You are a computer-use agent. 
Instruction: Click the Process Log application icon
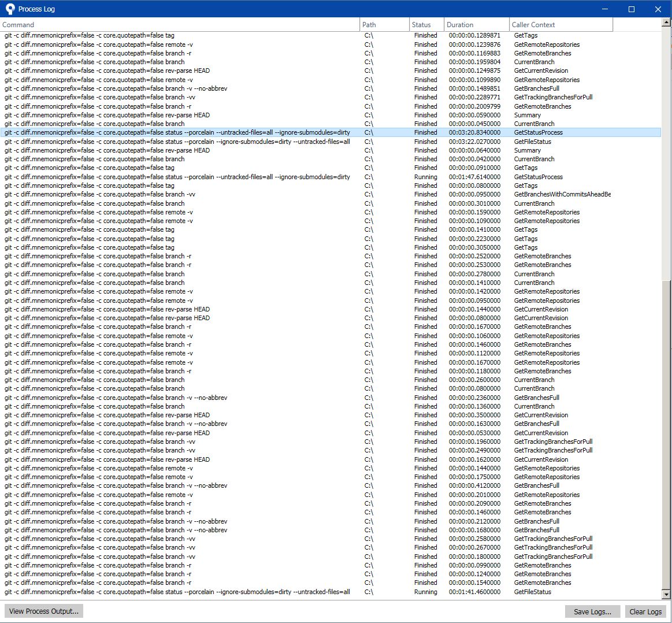(9, 9)
